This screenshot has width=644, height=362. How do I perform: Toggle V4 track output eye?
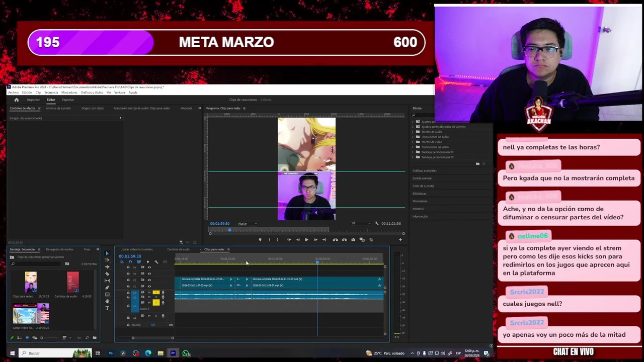pyautogui.click(x=149, y=267)
